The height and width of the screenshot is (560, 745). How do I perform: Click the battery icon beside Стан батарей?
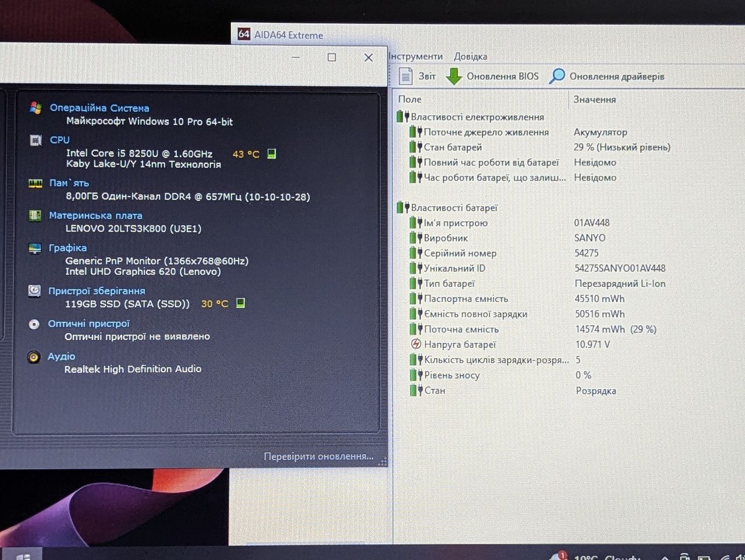[x=416, y=147]
